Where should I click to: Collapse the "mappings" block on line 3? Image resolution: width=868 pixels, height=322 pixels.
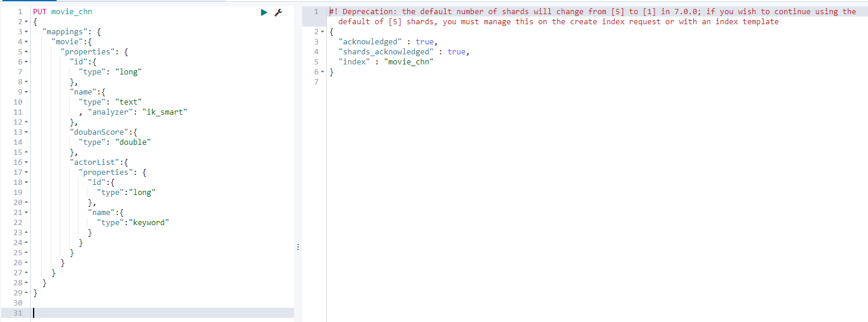point(27,32)
